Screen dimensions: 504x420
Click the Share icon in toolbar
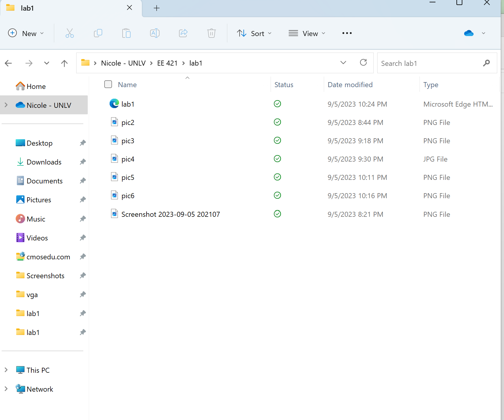tap(183, 33)
